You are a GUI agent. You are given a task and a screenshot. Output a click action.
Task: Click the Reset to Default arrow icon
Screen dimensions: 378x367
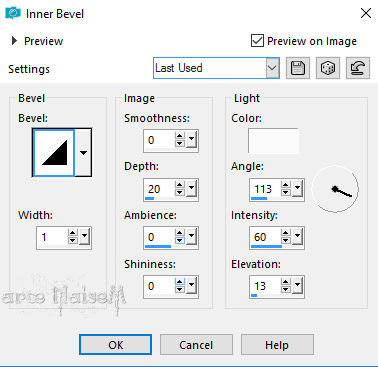pyautogui.click(x=358, y=68)
